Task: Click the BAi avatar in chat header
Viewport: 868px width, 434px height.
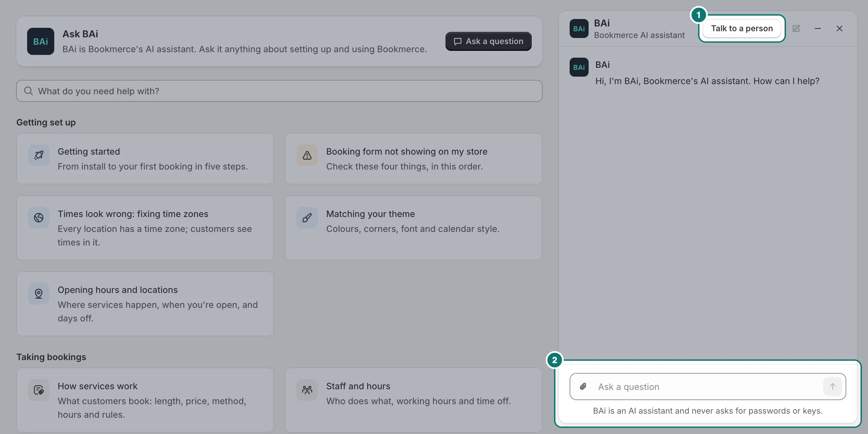Action: point(579,28)
